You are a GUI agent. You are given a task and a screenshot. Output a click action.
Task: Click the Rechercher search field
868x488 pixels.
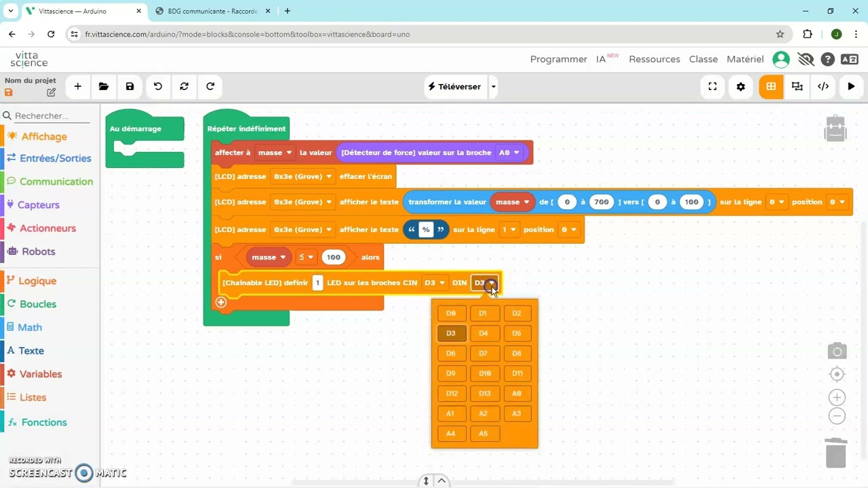(52, 116)
